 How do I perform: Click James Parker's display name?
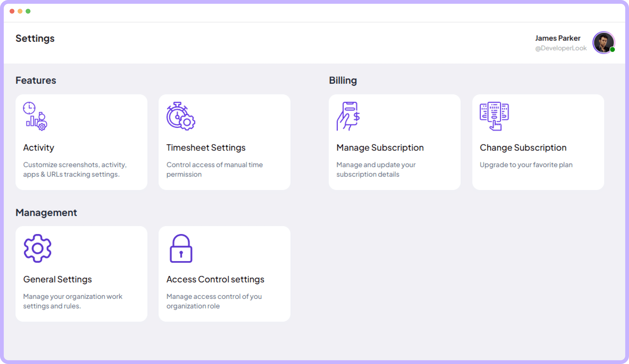(x=558, y=38)
